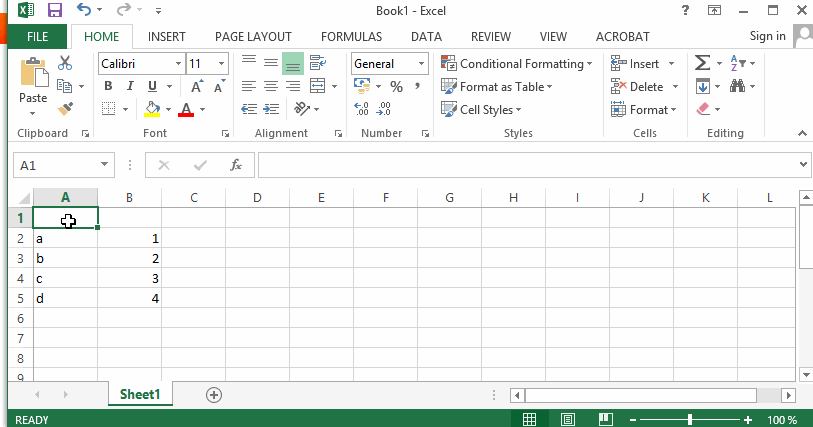Increase decimal places
The height and width of the screenshot is (427, 813).
[x=361, y=109]
